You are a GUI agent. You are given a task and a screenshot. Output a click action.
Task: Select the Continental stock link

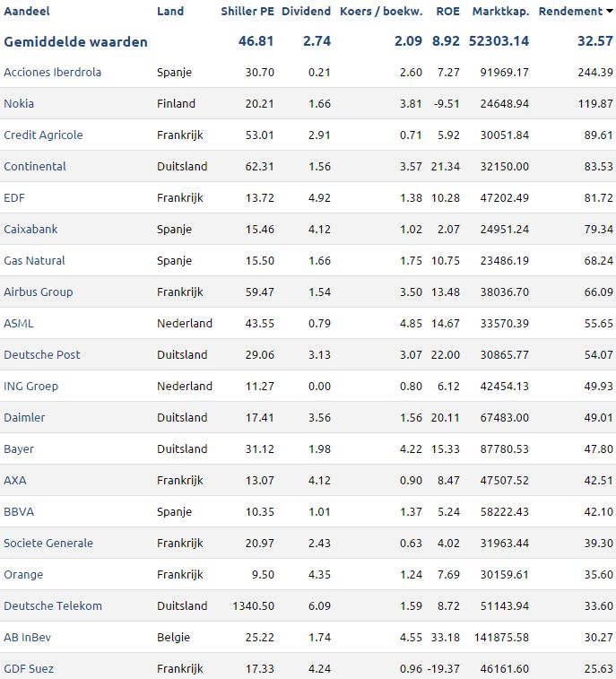[35, 166]
